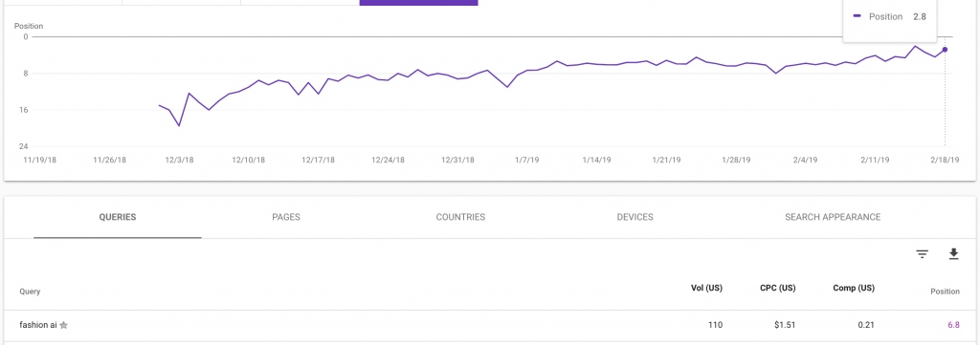The width and height of the screenshot is (980, 345).
Task: Switch to the Devices tab
Action: pos(635,217)
